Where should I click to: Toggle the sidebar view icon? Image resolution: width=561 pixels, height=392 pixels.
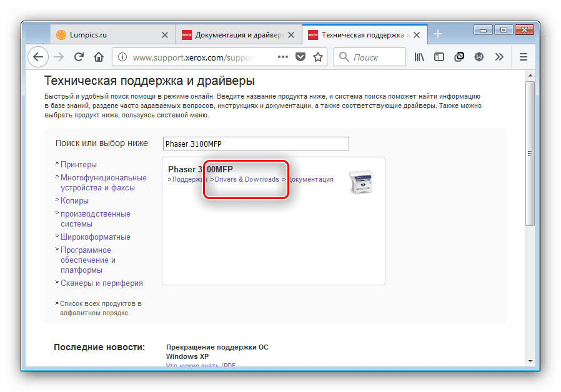tap(439, 57)
